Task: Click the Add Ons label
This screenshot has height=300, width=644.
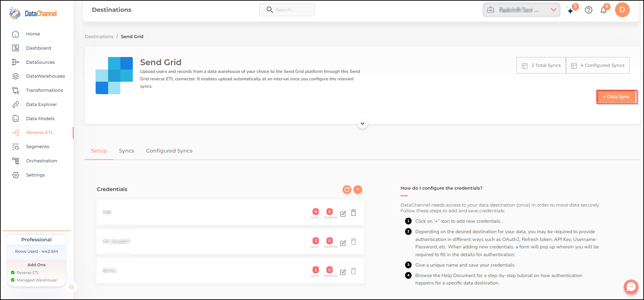Action: tap(36, 265)
